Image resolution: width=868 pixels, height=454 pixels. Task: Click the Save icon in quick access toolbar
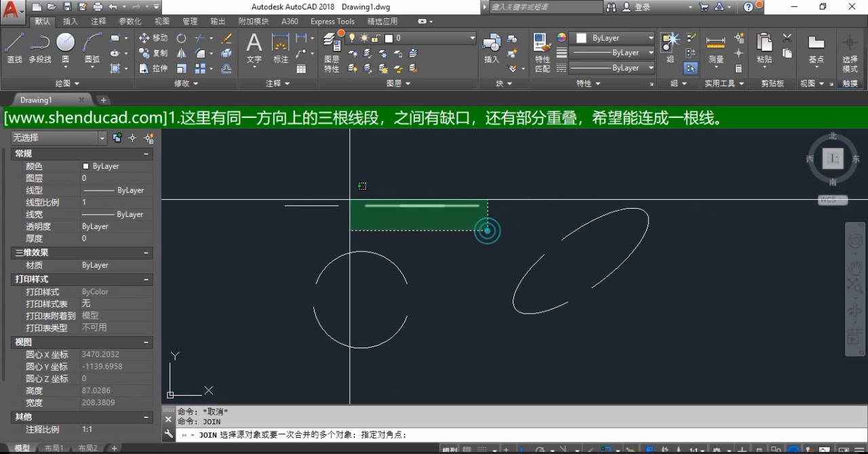pyautogui.click(x=67, y=7)
